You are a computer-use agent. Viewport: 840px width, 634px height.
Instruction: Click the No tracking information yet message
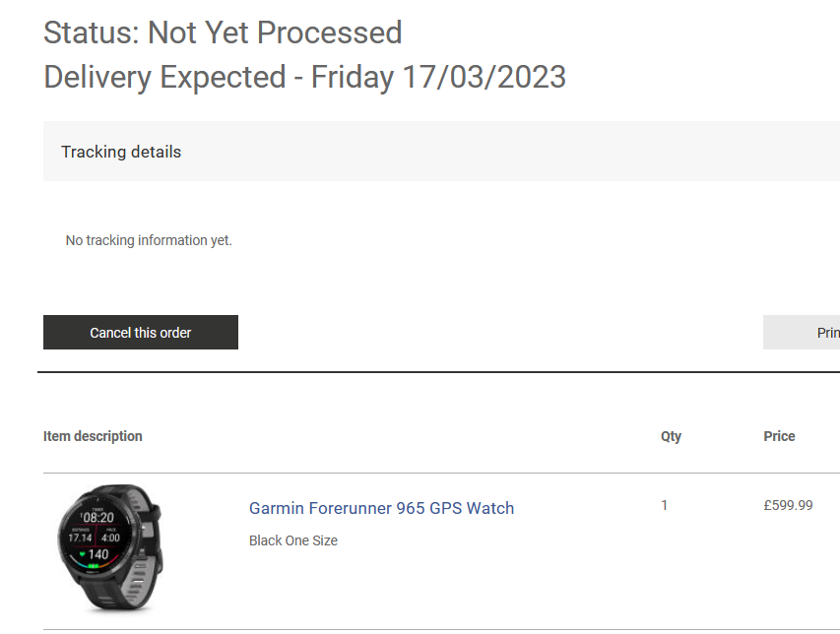pos(149,240)
